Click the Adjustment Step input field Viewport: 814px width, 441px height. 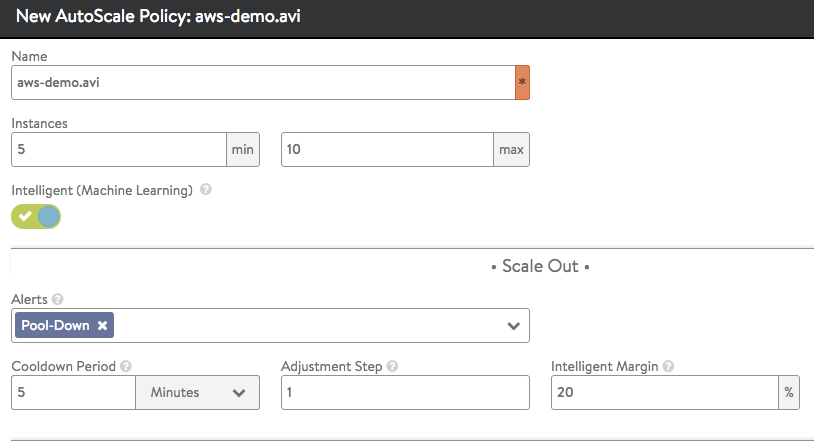point(405,393)
